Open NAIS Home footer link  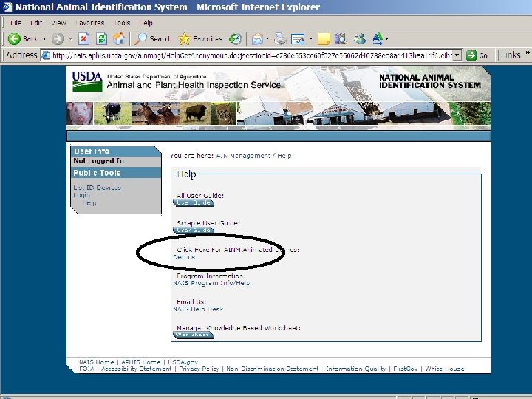pyautogui.click(x=96, y=362)
